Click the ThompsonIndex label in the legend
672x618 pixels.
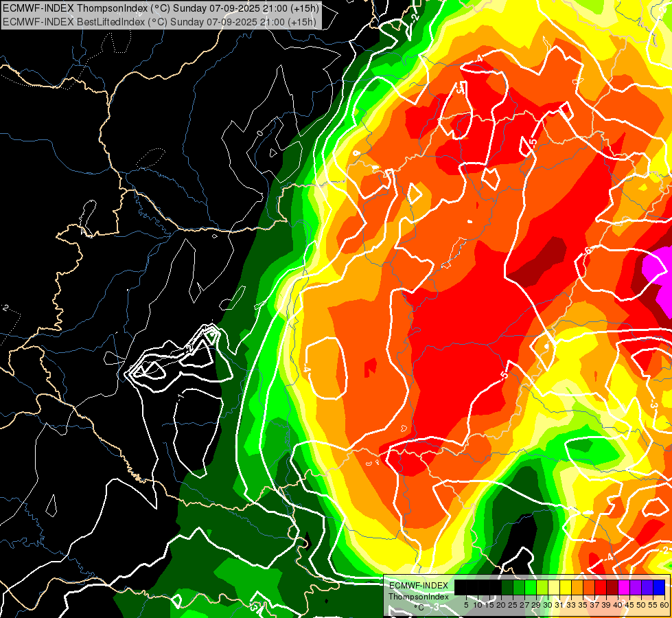pyautogui.click(x=419, y=597)
